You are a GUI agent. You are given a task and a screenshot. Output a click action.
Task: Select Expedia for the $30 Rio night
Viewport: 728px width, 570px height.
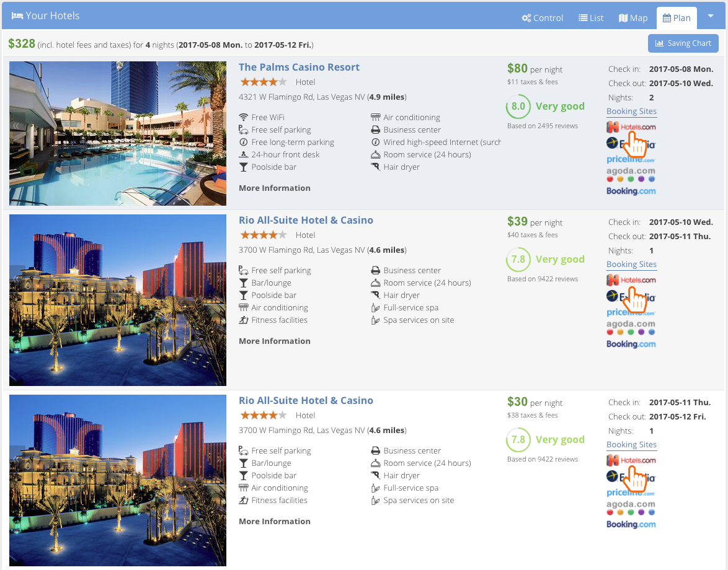[631, 477]
